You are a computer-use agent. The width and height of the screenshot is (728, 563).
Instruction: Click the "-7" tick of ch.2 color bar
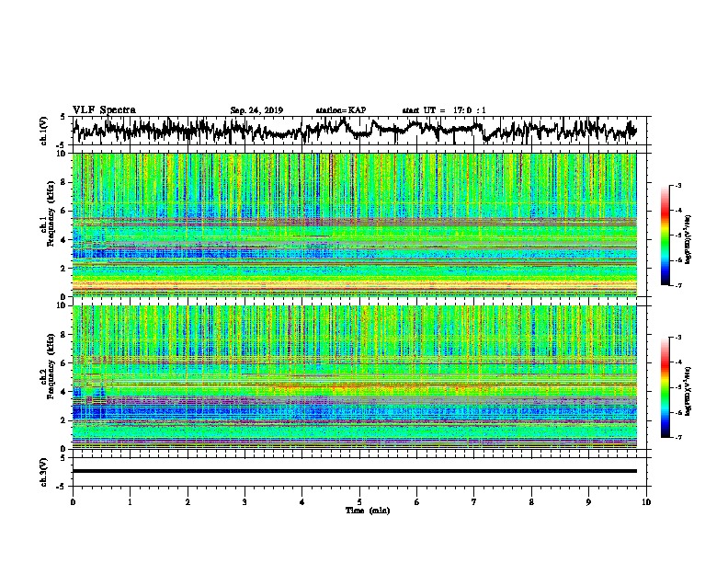click(x=677, y=437)
